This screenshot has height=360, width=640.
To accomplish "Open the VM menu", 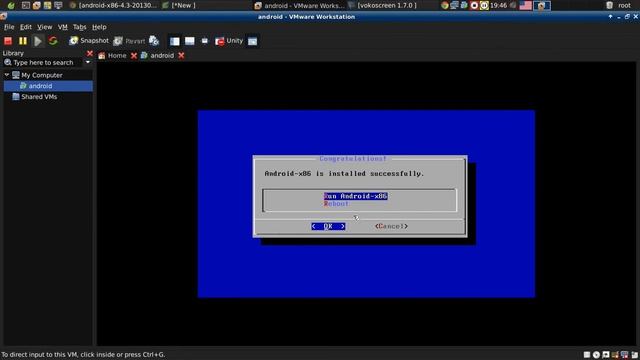I will tap(62, 27).
